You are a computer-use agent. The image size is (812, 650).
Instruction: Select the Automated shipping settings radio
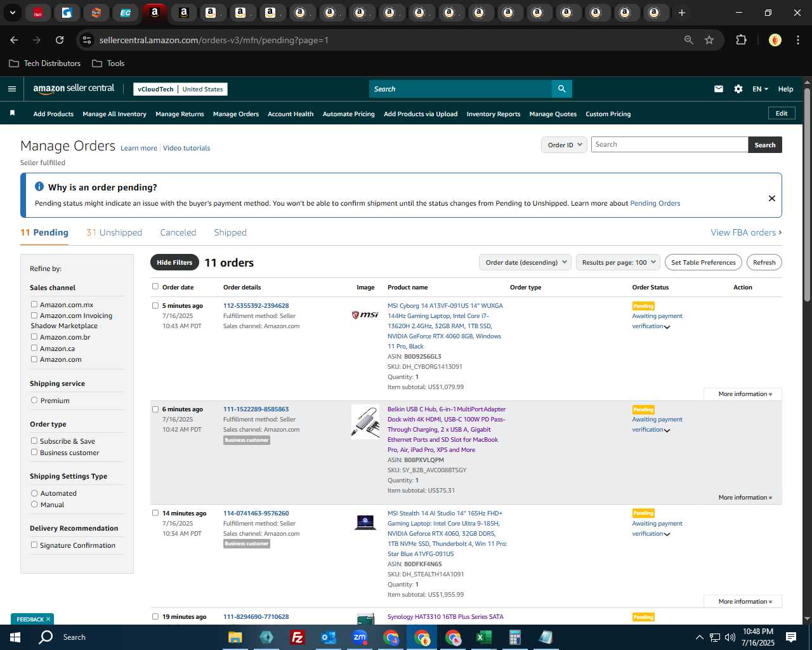tap(34, 493)
